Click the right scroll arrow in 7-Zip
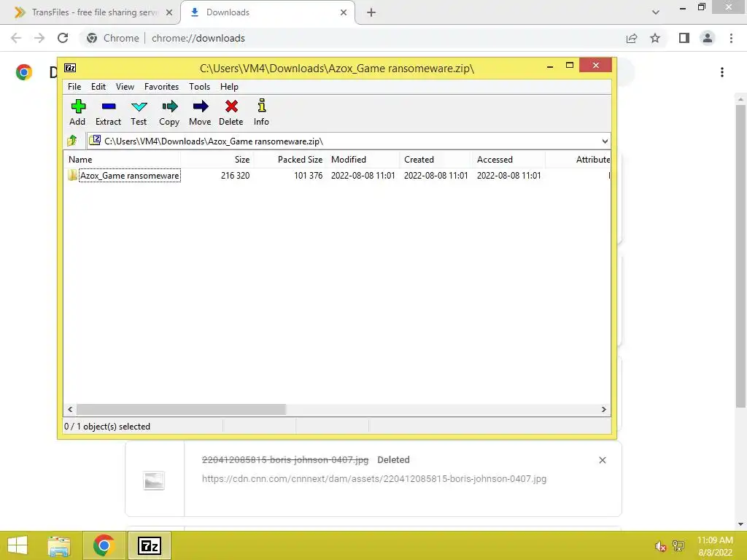The image size is (747, 560). tap(603, 410)
